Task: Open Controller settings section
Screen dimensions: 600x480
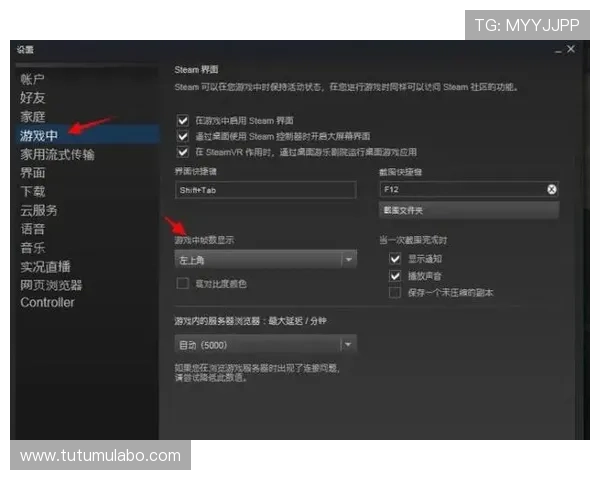Action: click(x=47, y=302)
